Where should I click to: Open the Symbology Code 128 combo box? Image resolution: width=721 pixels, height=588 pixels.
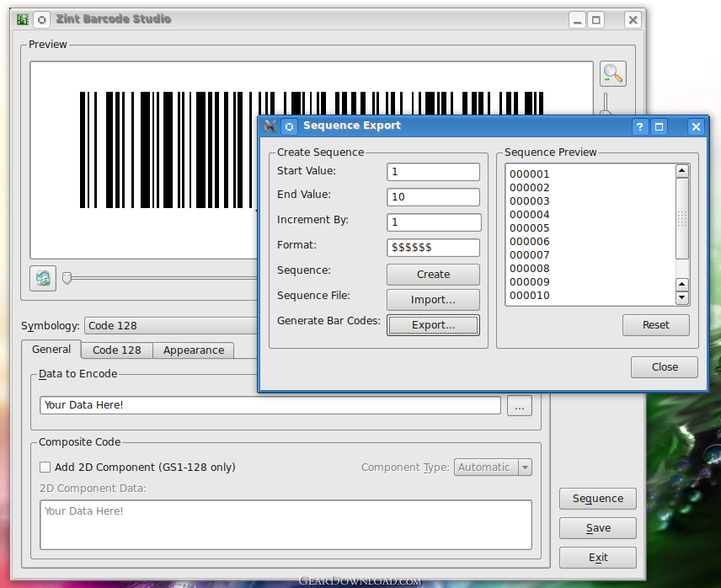coord(173,325)
